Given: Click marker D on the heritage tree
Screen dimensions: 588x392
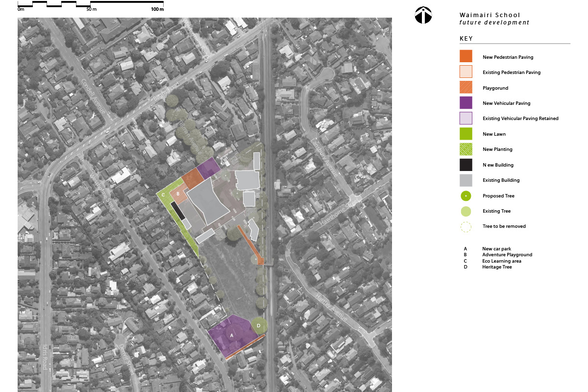Looking at the screenshot, I should (259, 325).
